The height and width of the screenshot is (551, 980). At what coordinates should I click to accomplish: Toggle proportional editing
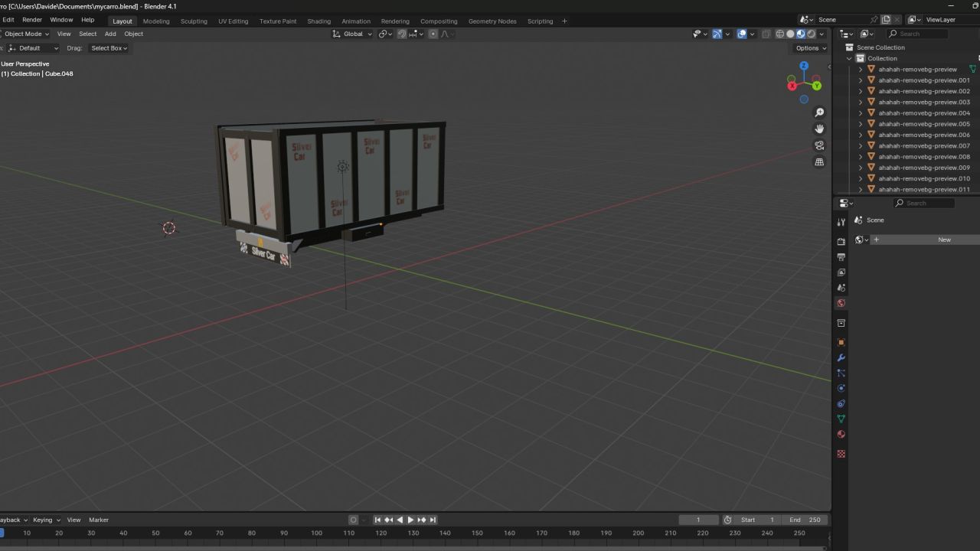tap(433, 34)
